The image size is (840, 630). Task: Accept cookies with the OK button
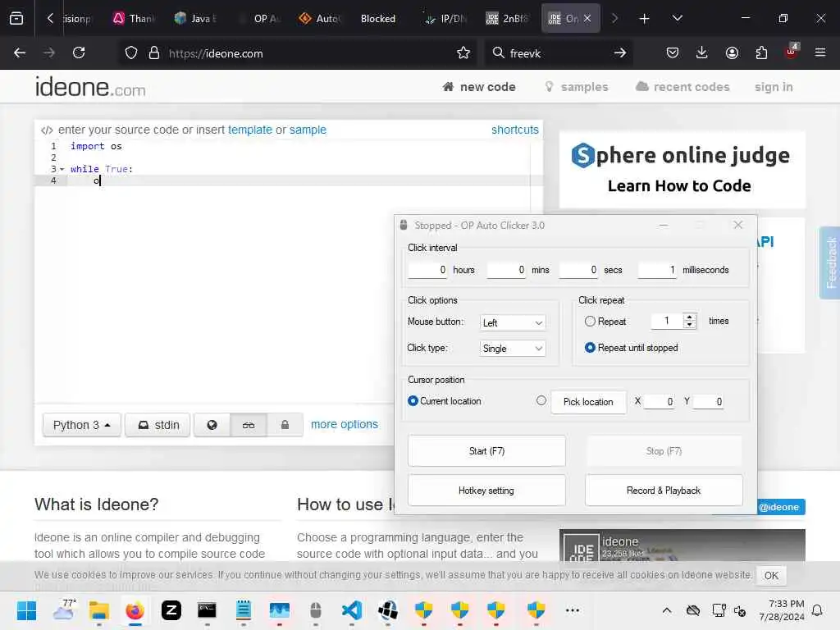coord(771,575)
